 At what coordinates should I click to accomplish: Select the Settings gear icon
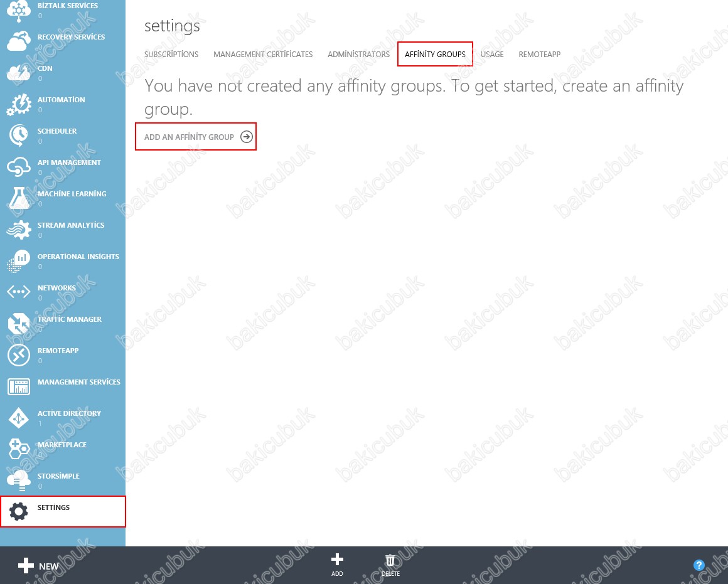tap(19, 512)
